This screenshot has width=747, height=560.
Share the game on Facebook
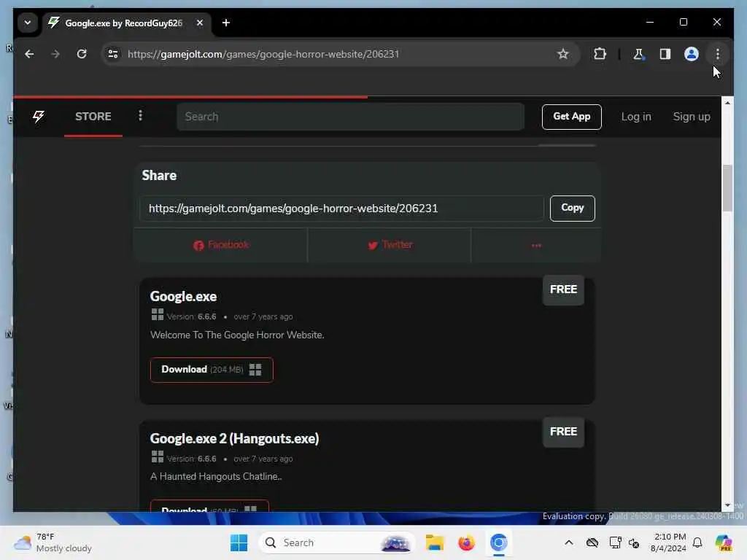tap(220, 245)
